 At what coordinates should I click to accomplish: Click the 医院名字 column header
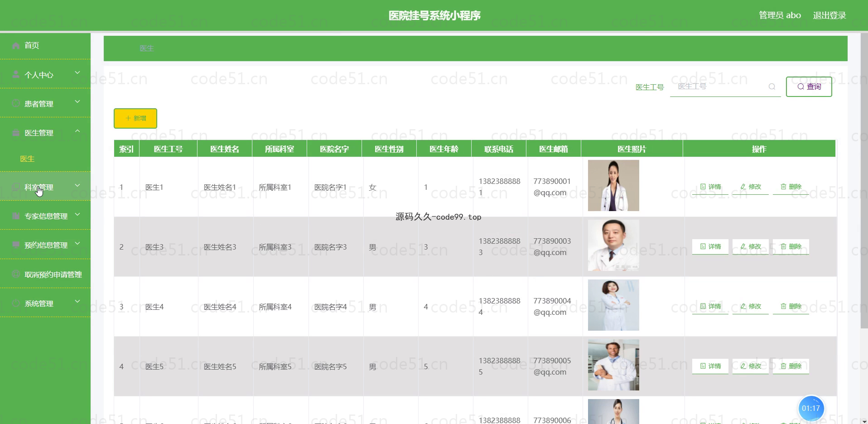click(x=334, y=149)
